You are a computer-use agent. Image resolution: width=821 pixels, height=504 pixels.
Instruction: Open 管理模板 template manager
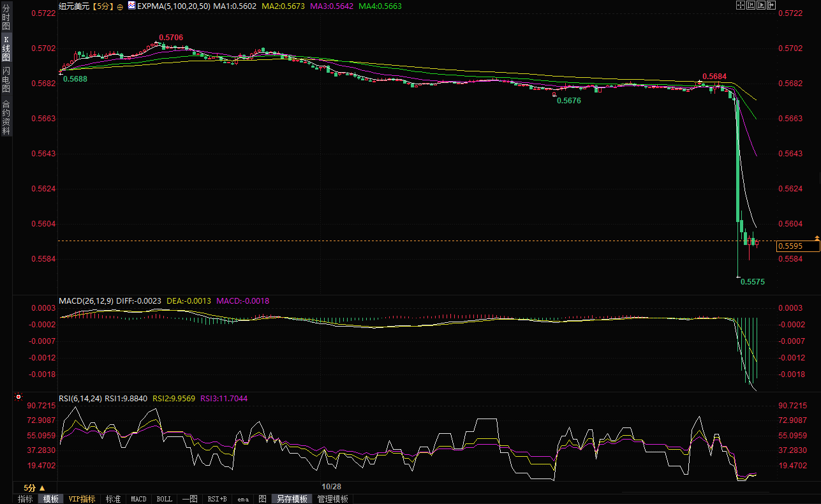[333, 499]
